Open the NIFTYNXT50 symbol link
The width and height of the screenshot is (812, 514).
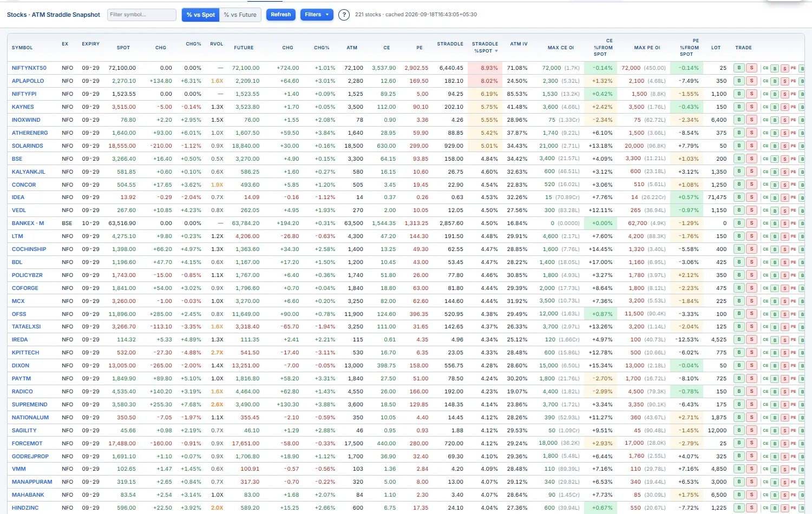(x=29, y=68)
